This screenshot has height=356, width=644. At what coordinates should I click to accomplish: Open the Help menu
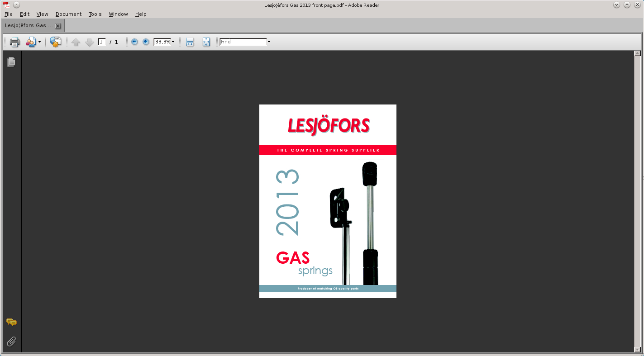141,14
